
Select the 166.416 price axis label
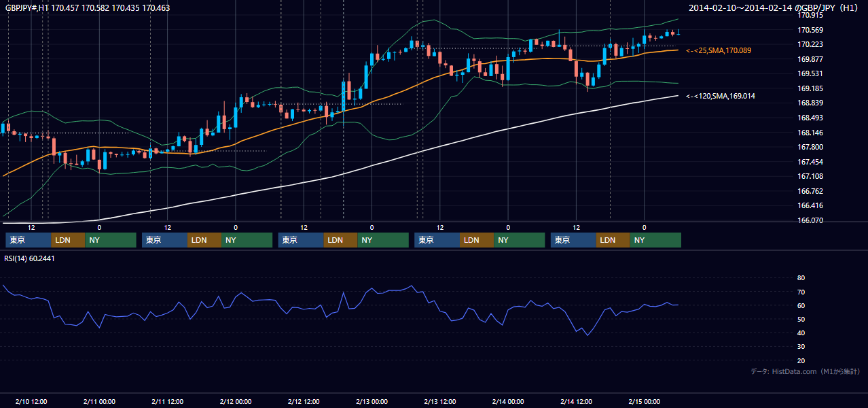pyautogui.click(x=810, y=205)
